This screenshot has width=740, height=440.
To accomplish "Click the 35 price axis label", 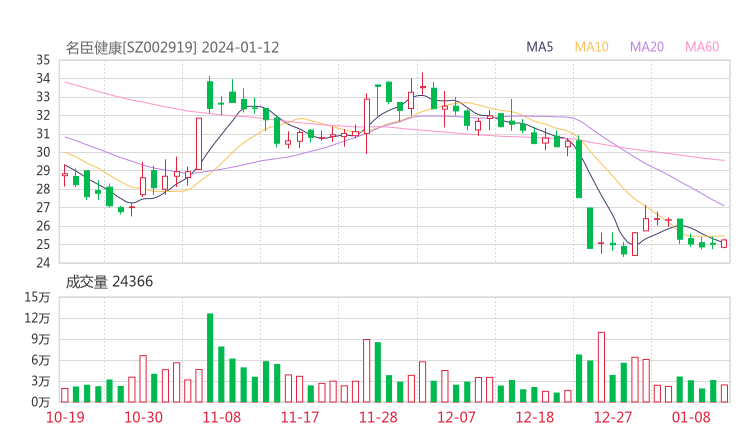I will [43, 60].
